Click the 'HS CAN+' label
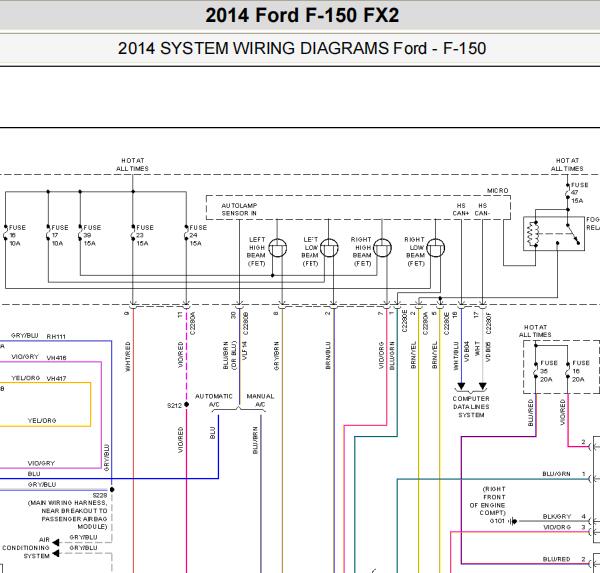This screenshot has width=600, height=573. [x=461, y=209]
